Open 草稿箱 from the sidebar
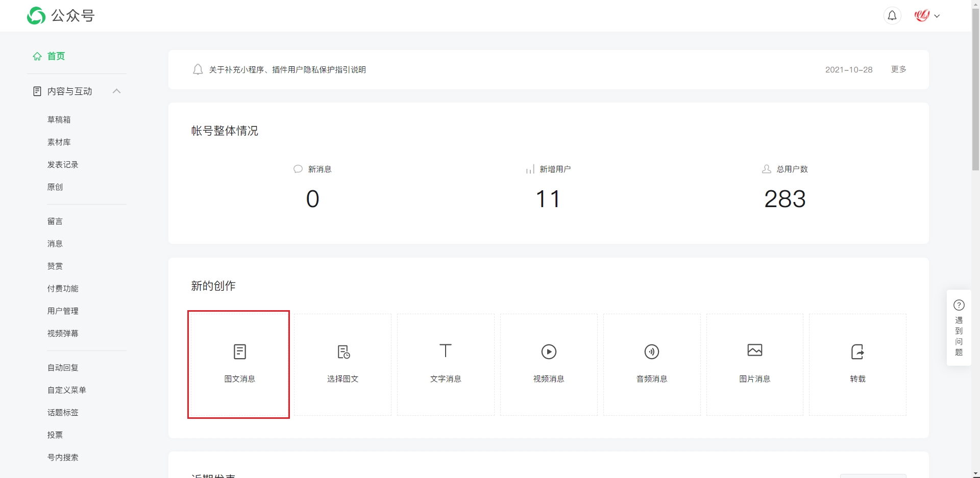The width and height of the screenshot is (980, 478). tap(59, 120)
